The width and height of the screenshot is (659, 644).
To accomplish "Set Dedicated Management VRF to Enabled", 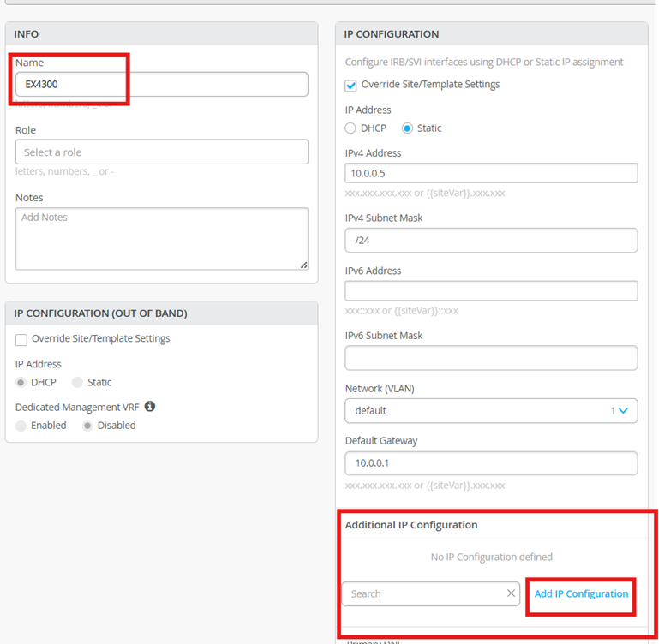I will 21,426.
